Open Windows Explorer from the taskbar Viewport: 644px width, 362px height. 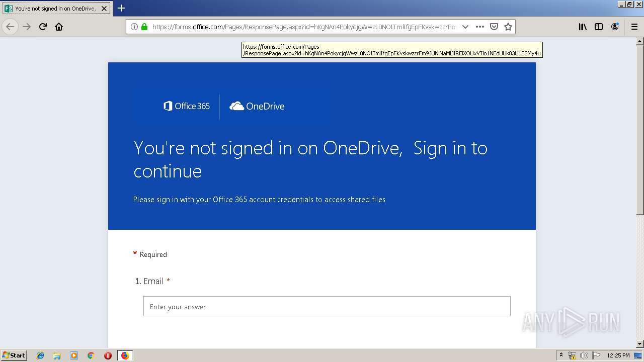tap(57, 355)
